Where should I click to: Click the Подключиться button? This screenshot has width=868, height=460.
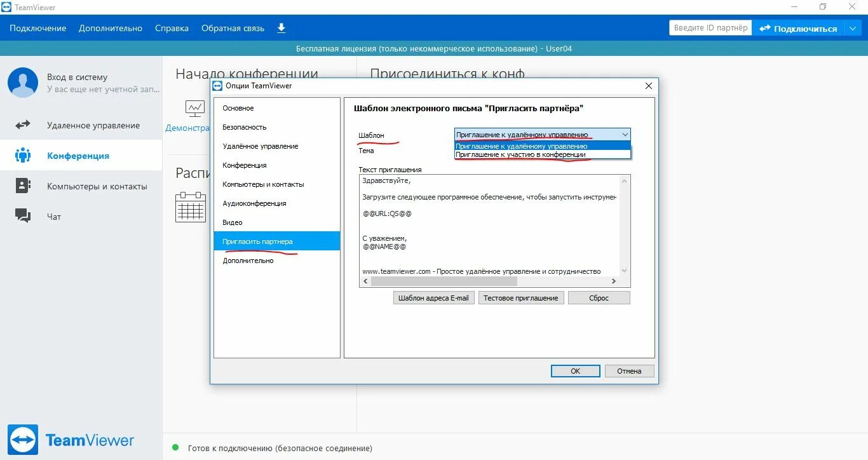click(798, 28)
